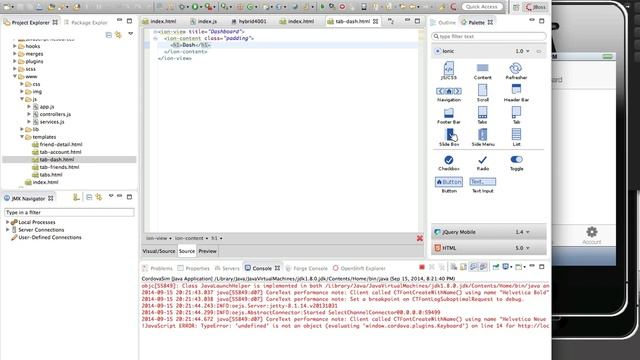640x360 pixels.
Task: Insert the Tabs widget from the palette
Action: tap(482, 116)
